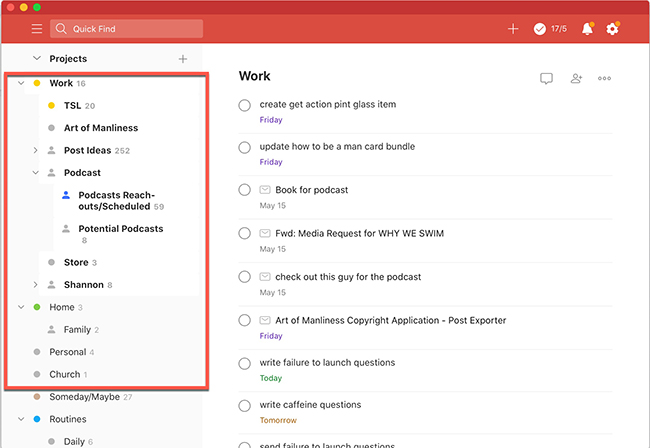
Task: Open the settings gear icon
Action: click(612, 29)
